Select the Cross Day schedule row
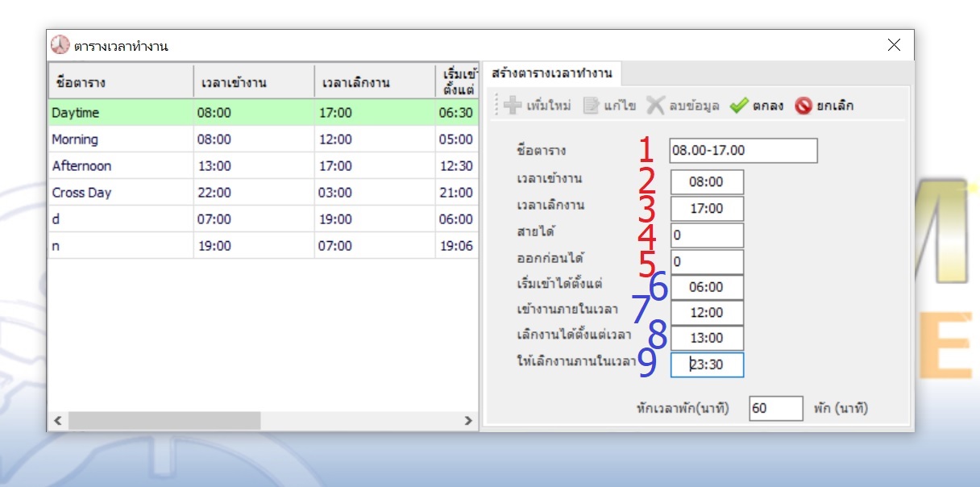 point(121,193)
